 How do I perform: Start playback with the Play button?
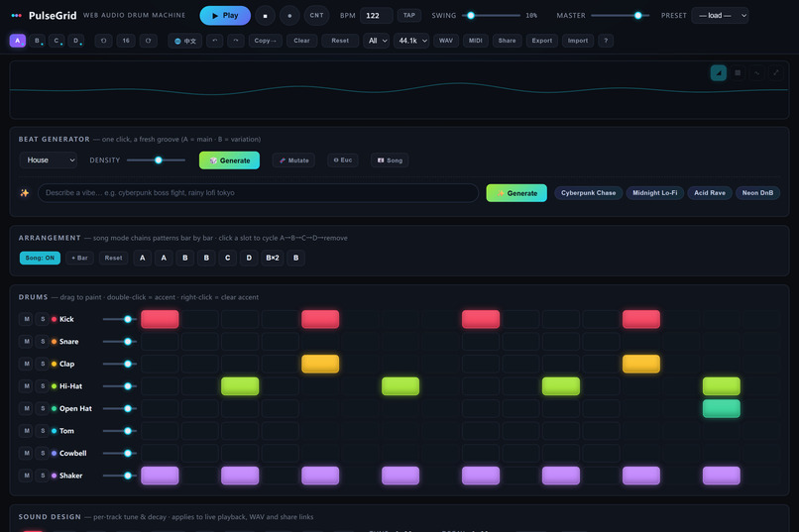pos(225,15)
